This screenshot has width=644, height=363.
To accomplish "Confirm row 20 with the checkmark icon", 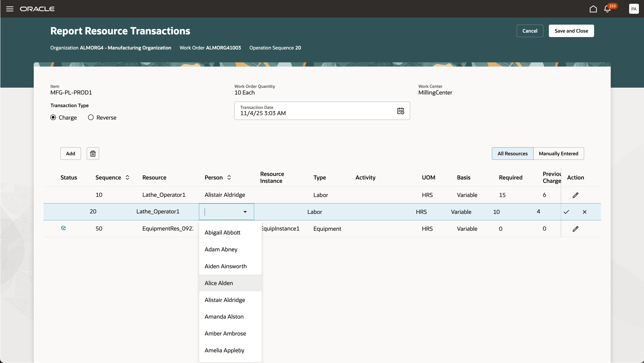I will (x=567, y=212).
